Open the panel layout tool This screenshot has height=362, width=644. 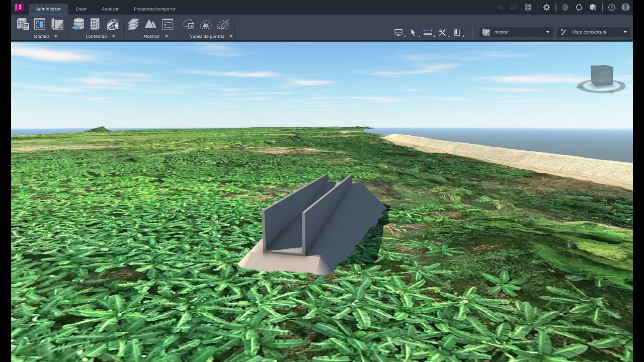457,33
